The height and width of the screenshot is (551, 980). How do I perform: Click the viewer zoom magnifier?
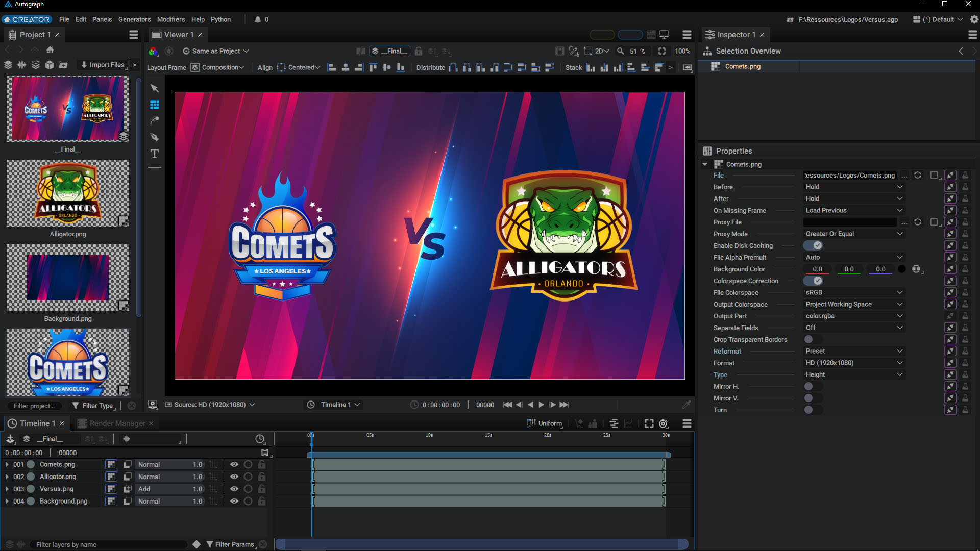pos(621,51)
